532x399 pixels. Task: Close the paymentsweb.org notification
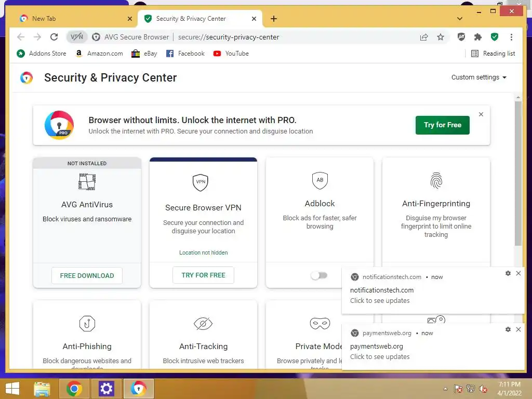click(518, 329)
